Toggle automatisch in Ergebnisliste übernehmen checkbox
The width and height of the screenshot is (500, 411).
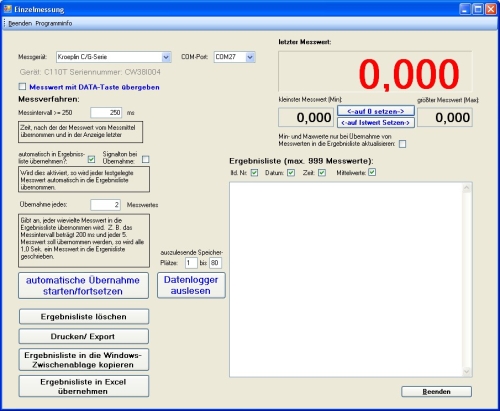(x=91, y=160)
